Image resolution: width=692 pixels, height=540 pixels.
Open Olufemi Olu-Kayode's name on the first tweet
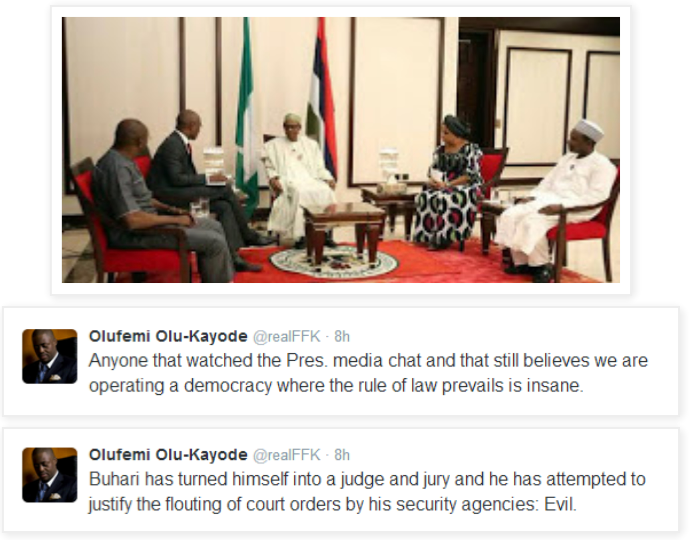tap(168, 336)
